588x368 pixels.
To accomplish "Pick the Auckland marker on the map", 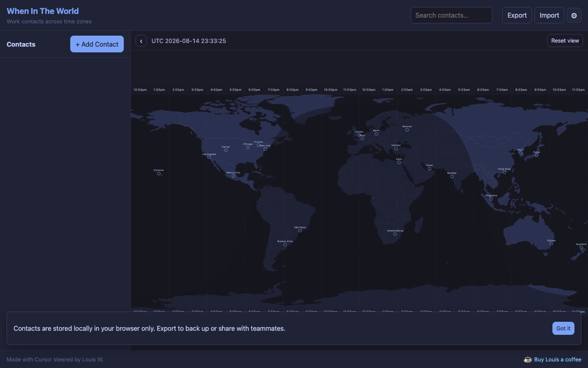I will 581,247.
